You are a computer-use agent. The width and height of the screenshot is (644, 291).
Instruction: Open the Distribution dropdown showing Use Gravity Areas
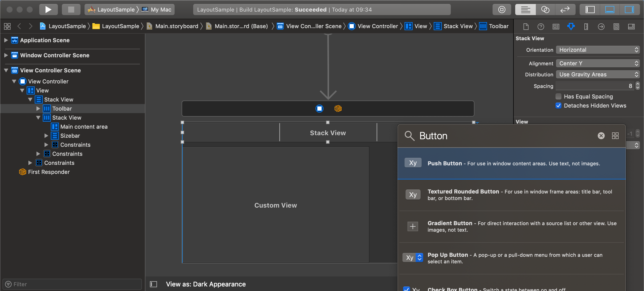coord(597,74)
